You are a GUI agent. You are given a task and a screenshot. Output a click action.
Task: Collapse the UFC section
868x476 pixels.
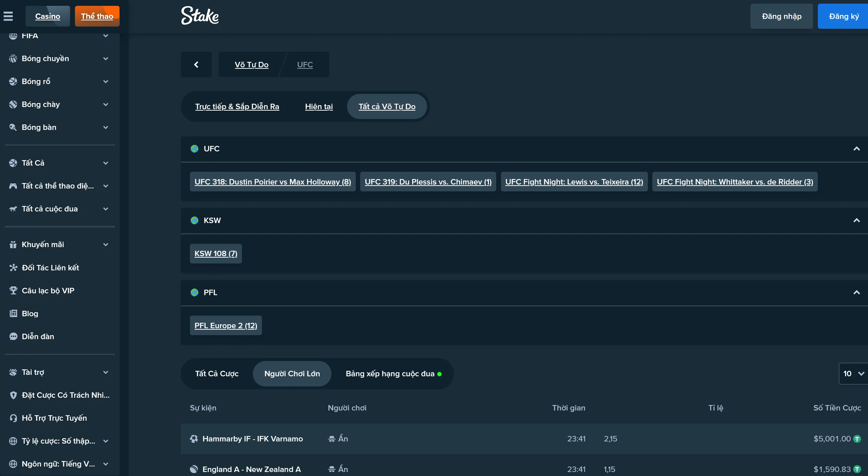point(856,148)
